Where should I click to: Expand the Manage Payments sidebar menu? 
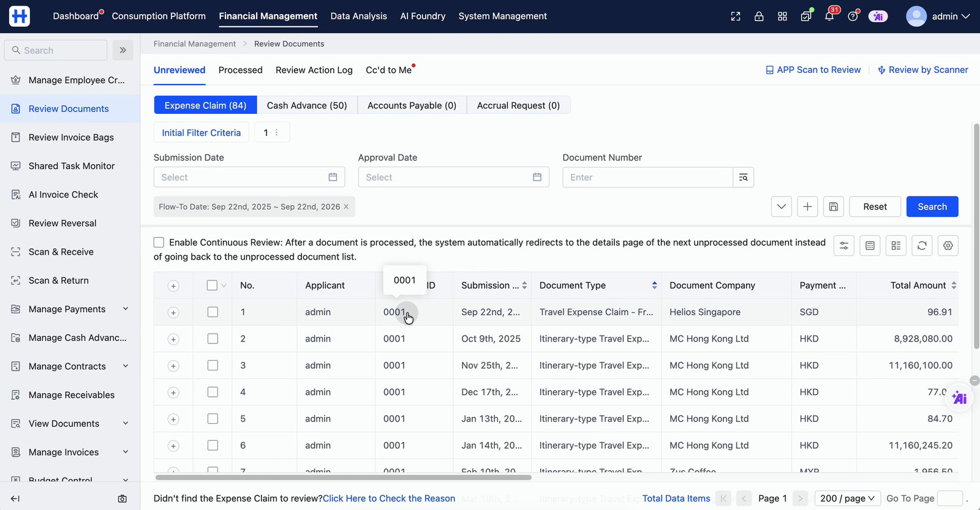70,309
